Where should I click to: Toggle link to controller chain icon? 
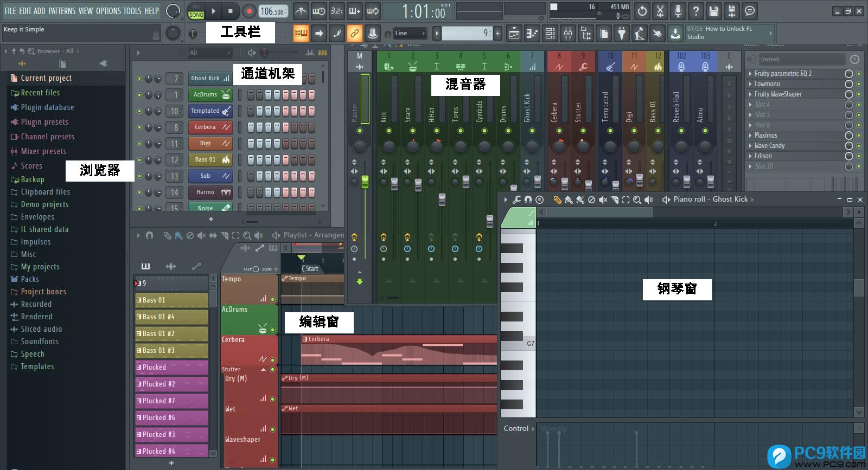pyautogui.click(x=354, y=34)
